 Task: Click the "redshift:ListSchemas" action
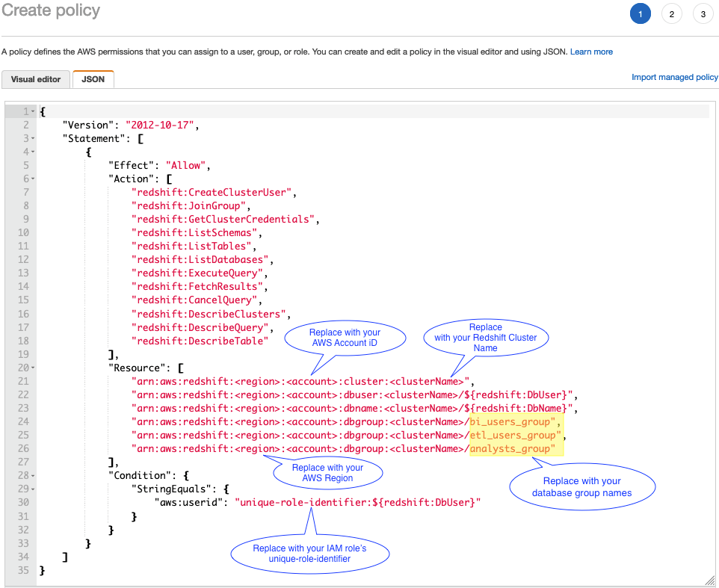(x=194, y=233)
